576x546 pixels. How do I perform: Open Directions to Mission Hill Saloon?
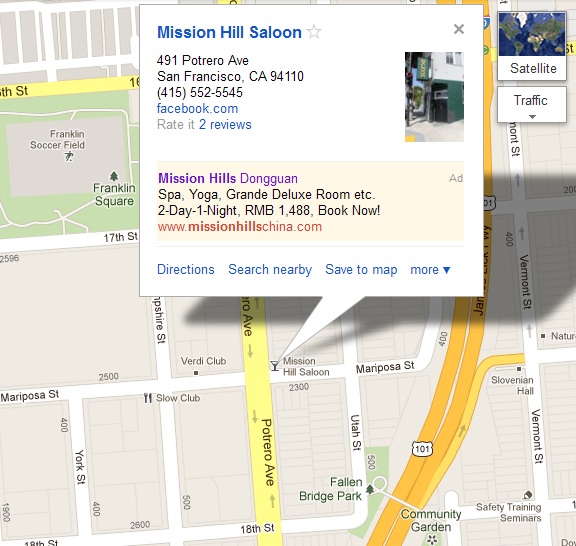point(186,269)
